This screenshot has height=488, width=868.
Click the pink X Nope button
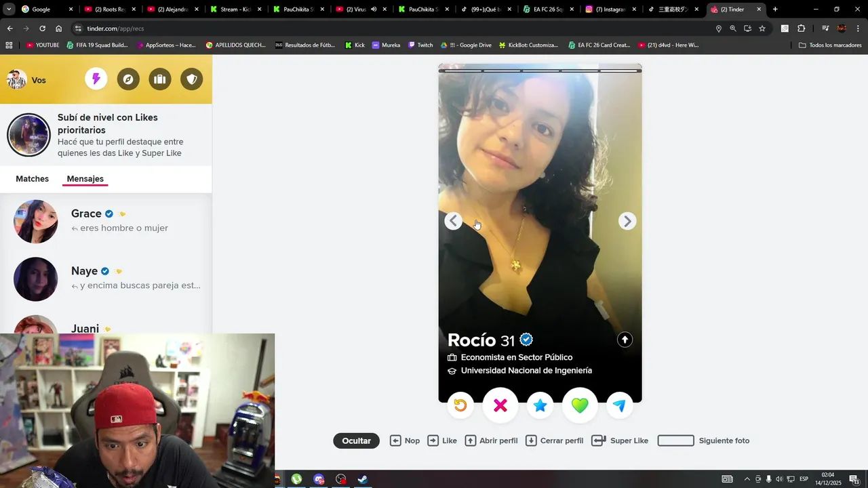(x=500, y=405)
